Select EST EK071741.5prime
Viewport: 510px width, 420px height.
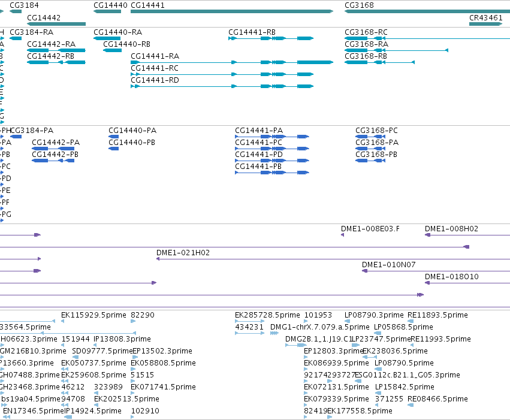[x=163, y=388]
